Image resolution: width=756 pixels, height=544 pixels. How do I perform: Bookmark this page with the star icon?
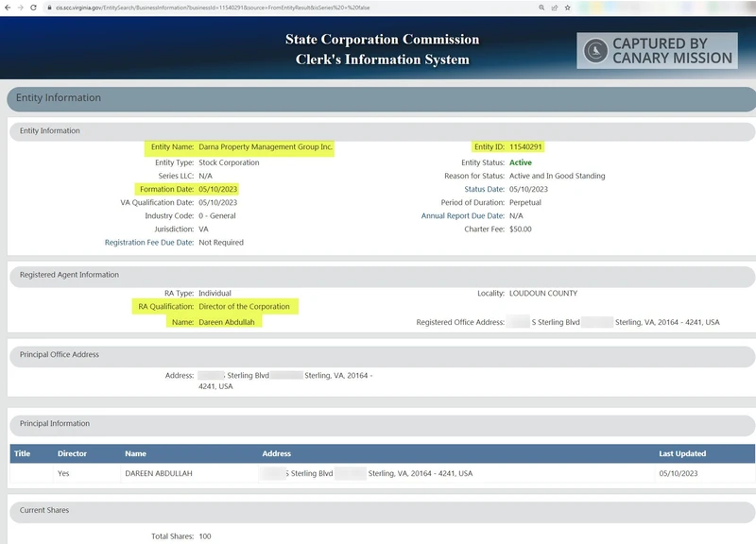click(x=567, y=7)
